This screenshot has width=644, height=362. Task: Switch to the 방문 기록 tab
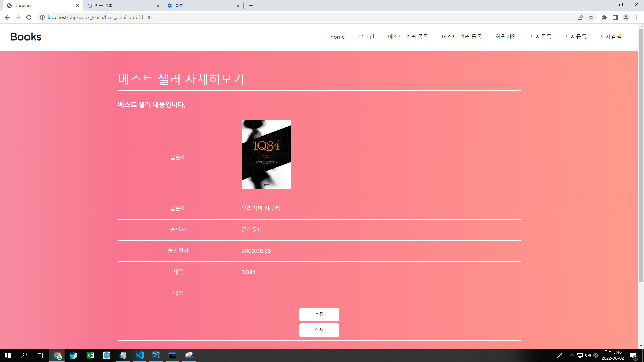pyautogui.click(x=121, y=6)
